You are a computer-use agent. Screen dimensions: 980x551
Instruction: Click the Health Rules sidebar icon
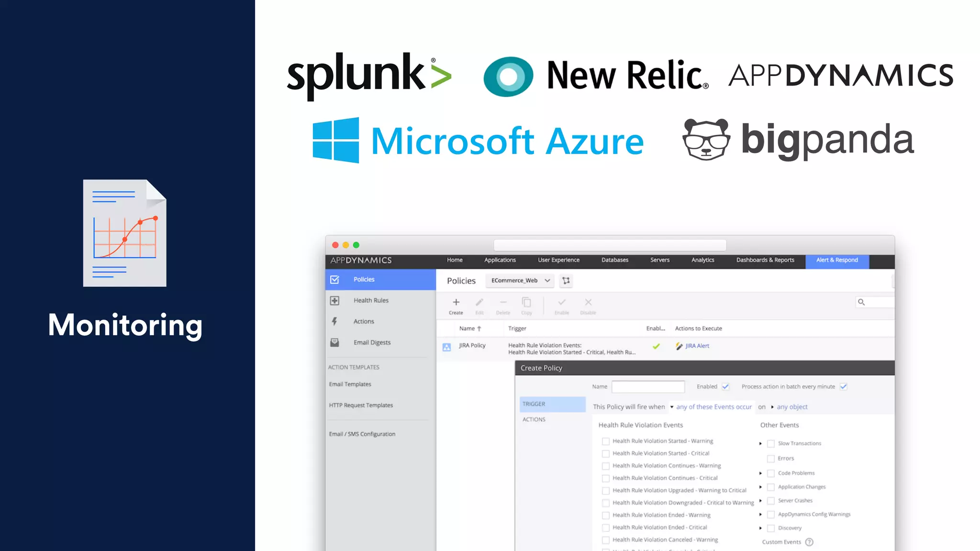[x=334, y=301]
